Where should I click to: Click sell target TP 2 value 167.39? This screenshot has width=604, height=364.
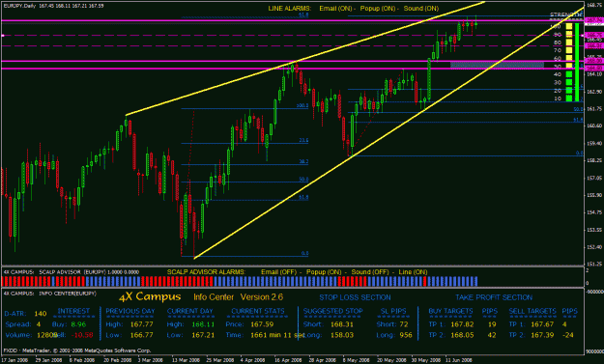pos(542,335)
